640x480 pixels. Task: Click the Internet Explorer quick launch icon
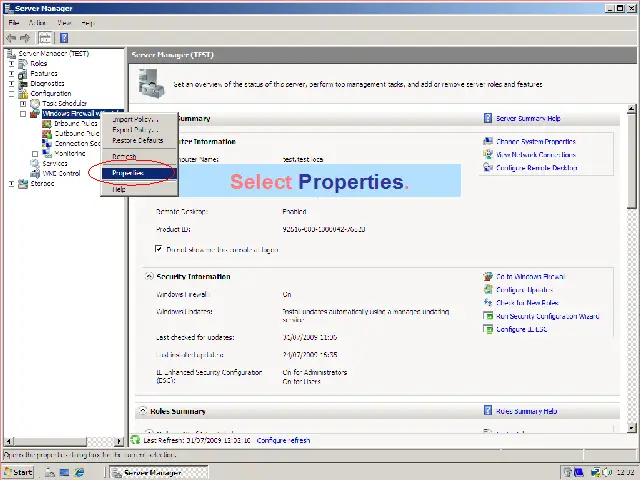79,473
